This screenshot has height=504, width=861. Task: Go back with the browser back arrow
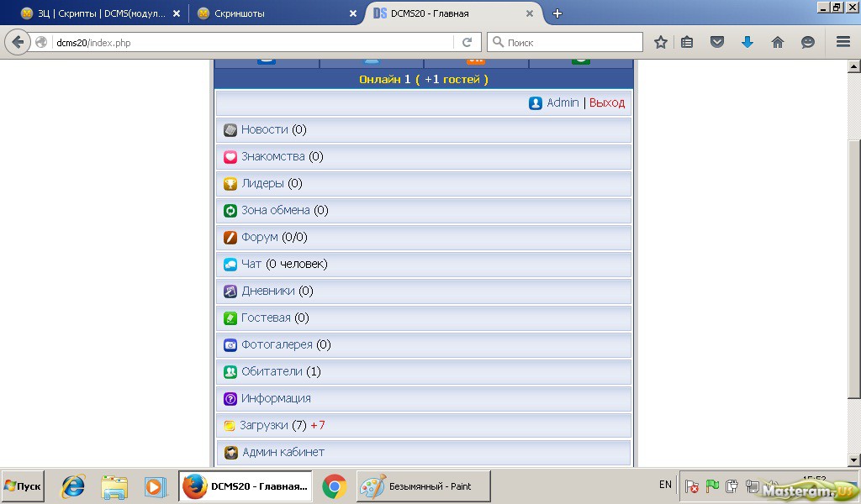click(18, 42)
